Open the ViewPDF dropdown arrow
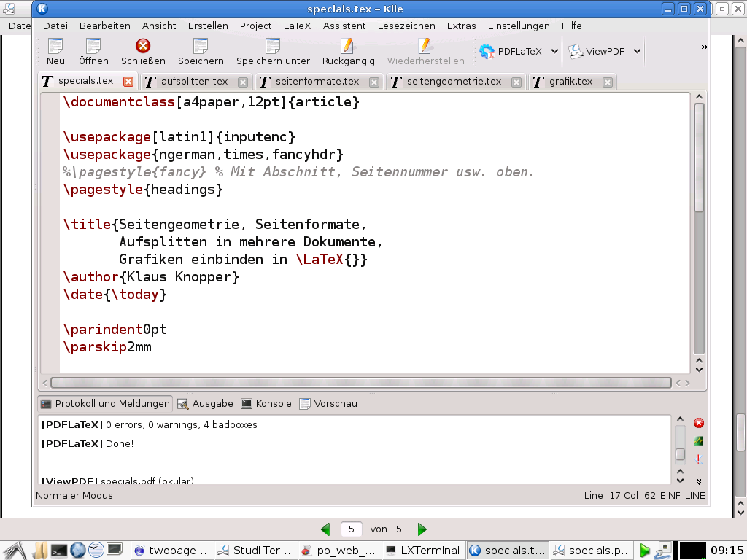Screen dimensions: 747x560 [x=637, y=51]
